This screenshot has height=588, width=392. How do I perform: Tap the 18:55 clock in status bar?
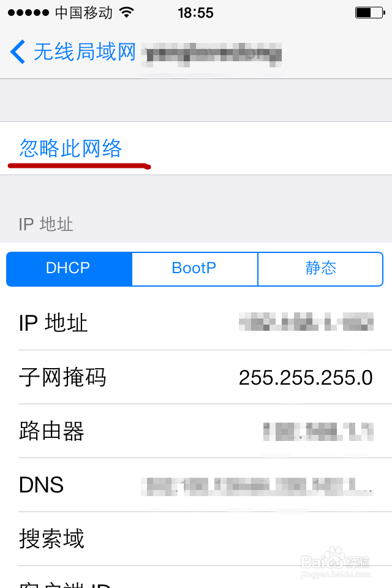coord(195,13)
